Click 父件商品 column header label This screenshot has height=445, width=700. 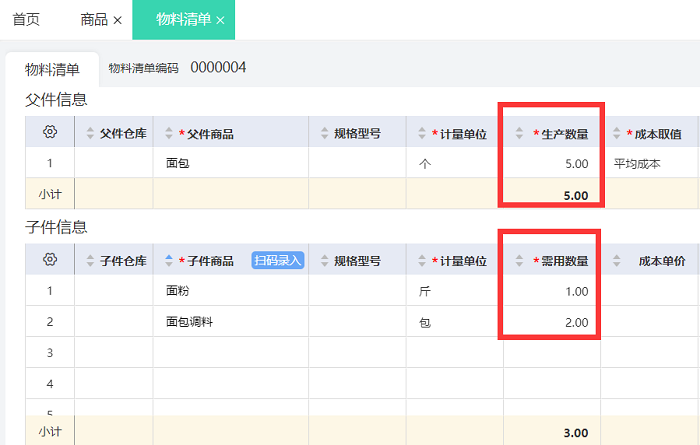click(210, 133)
